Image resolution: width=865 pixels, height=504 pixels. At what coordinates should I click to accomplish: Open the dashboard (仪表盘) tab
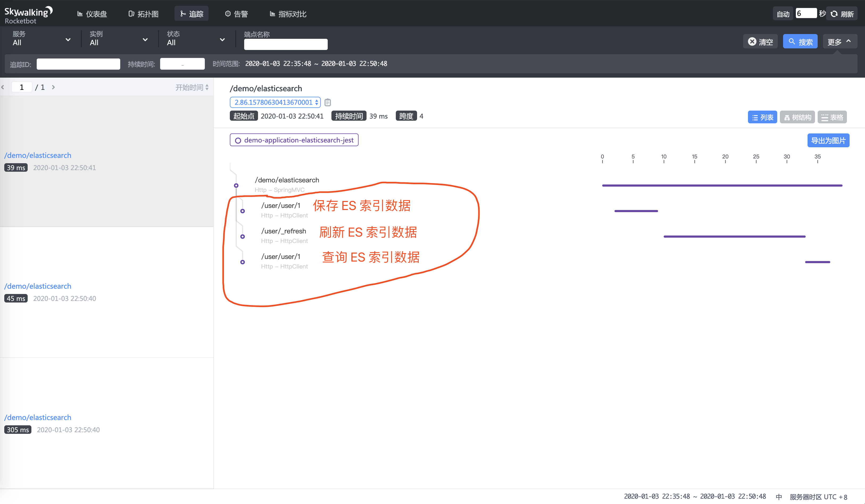[x=92, y=14]
